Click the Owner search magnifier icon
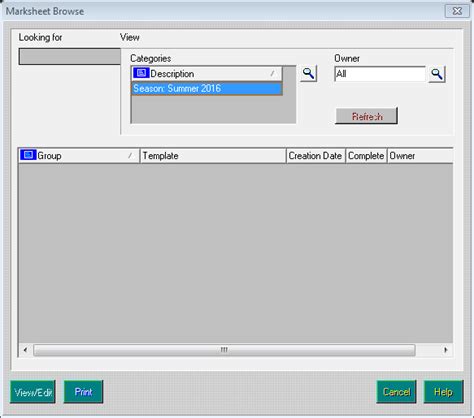474x418 pixels. 437,74
